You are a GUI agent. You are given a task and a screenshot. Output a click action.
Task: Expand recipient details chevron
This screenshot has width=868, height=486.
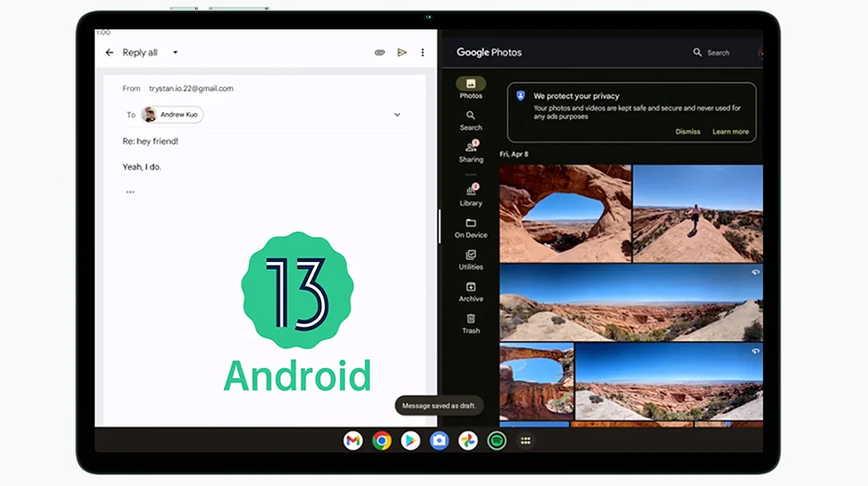(x=398, y=115)
